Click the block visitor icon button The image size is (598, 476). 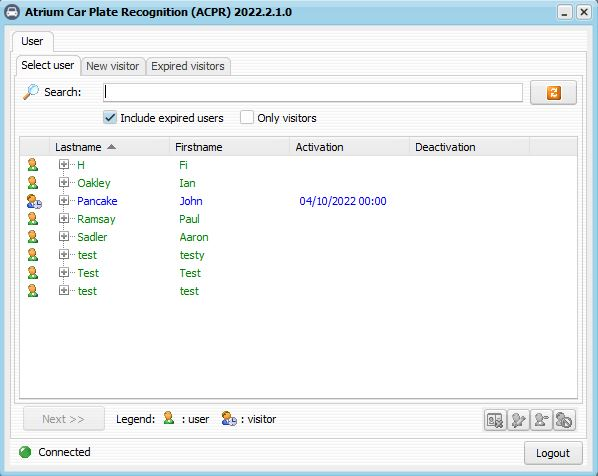click(564, 420)
